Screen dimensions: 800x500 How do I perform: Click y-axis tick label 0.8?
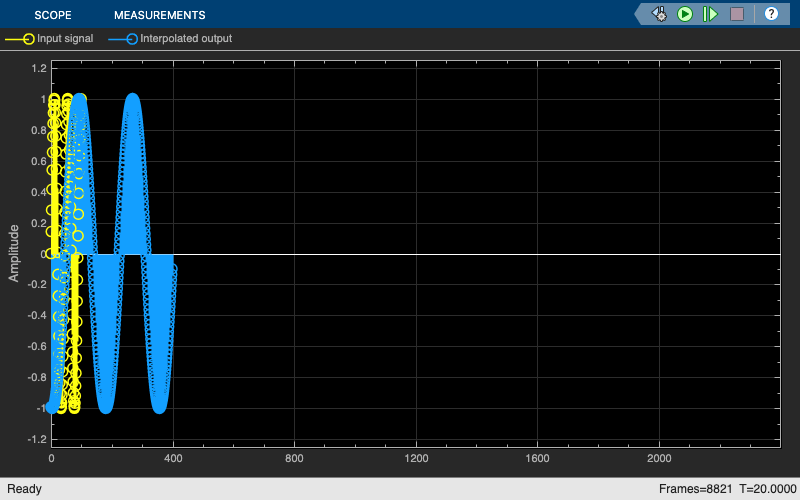(39, 130)
